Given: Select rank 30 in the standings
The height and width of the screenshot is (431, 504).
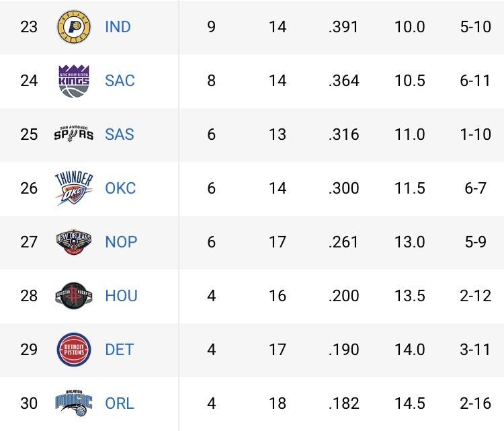Looking at the screenshot, I should click(29, 403).
